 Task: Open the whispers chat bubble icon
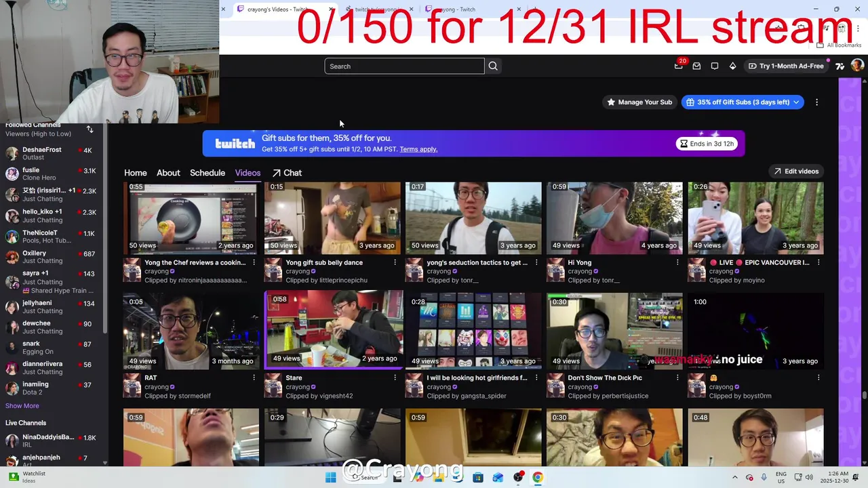pyautogui.click(x=714, y=66)
